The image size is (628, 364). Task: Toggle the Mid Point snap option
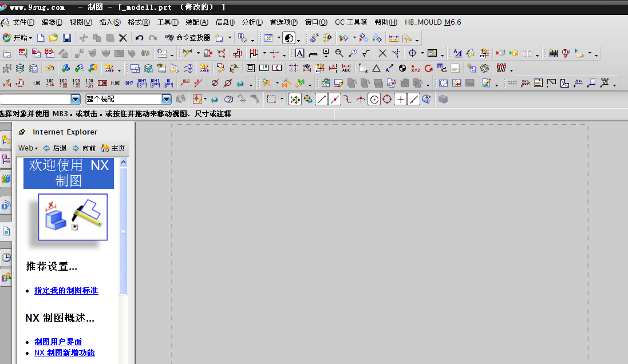[x=334, y=100]
